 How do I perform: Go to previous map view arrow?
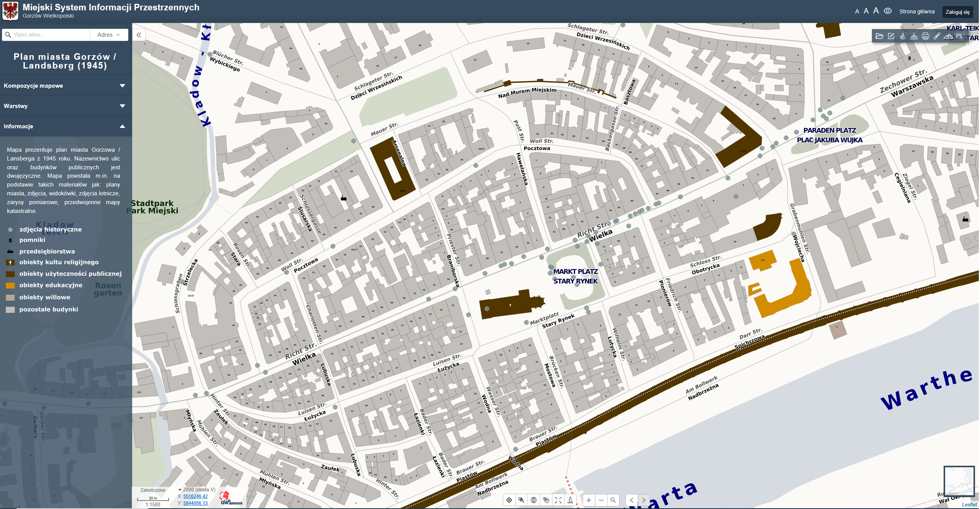[x=632, y=500]
